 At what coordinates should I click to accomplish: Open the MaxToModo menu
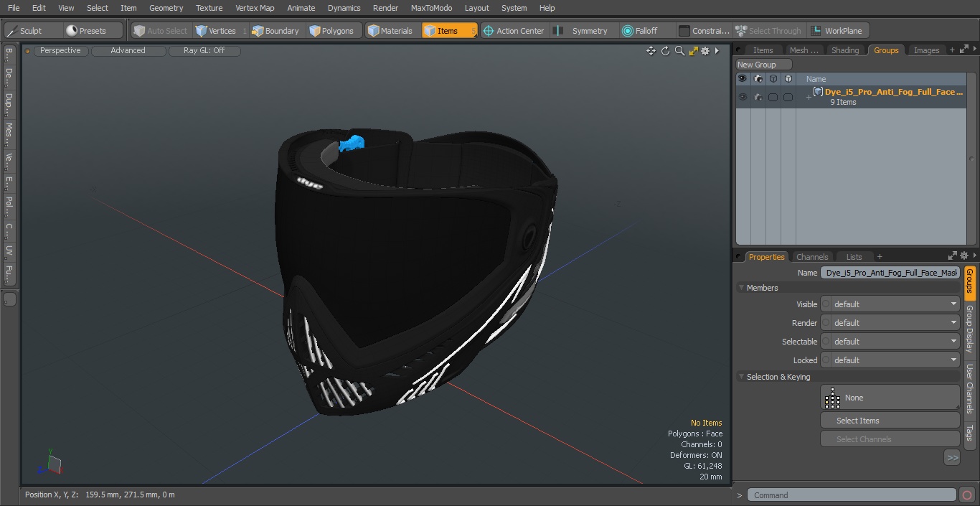click(431, 8)
